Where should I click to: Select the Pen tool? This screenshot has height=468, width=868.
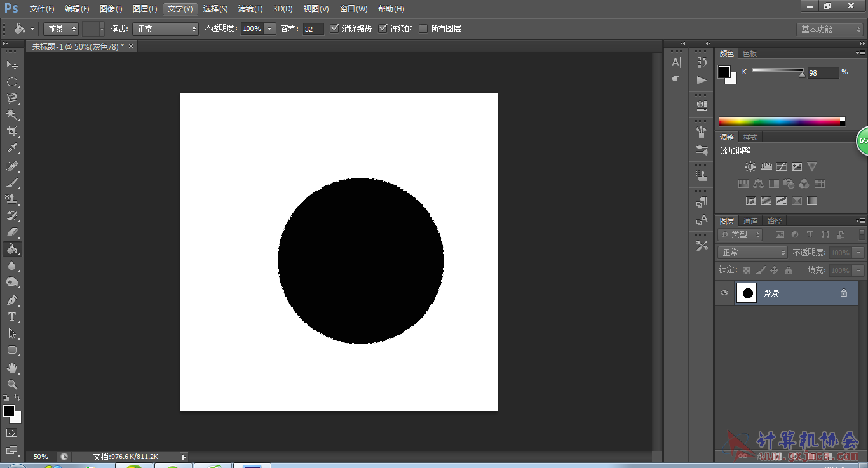click(12, 300)
